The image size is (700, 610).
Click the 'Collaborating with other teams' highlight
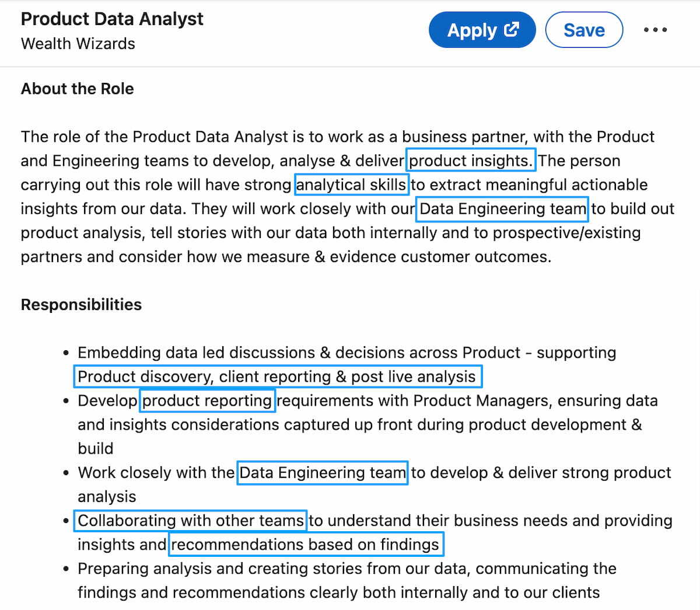[190, 520]
